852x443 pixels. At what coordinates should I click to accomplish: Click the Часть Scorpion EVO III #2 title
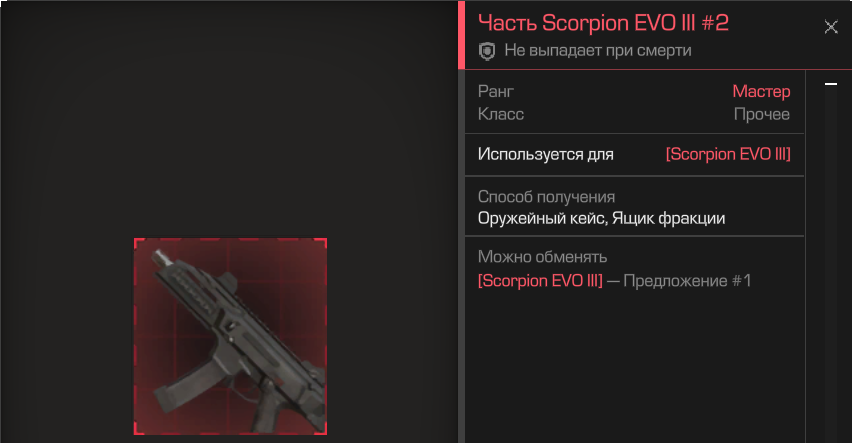[603, 23]
